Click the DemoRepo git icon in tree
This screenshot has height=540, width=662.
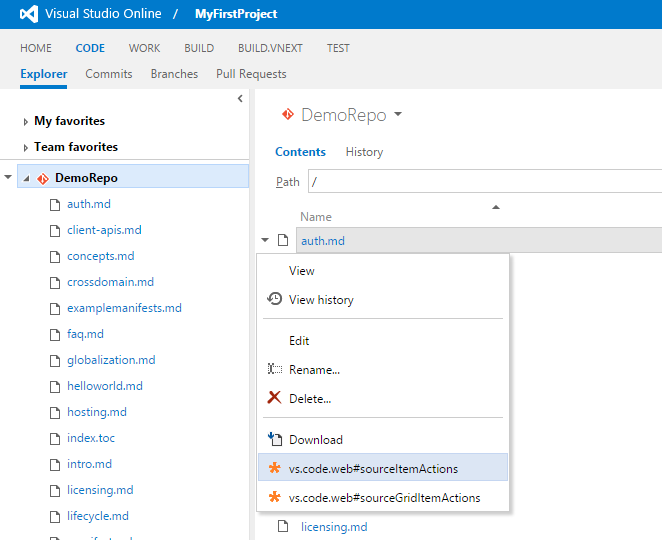pos(43,179)
